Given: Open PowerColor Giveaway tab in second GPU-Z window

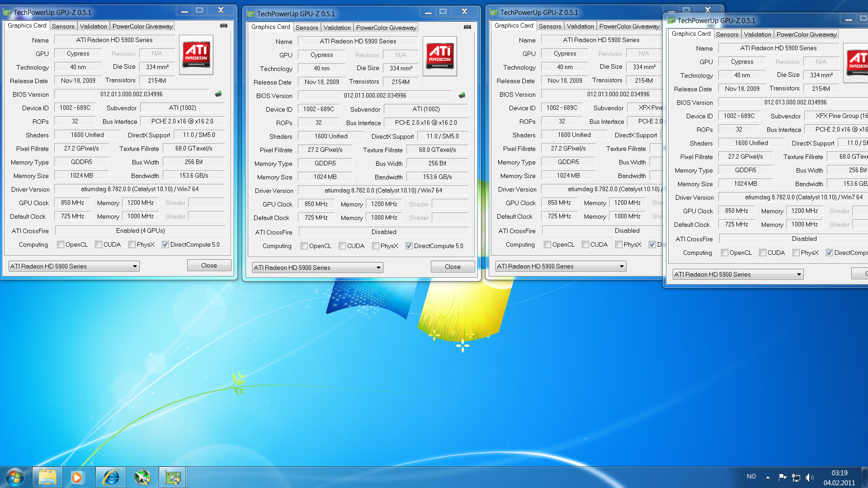Looking at the screenshot, I should [386, 28].
